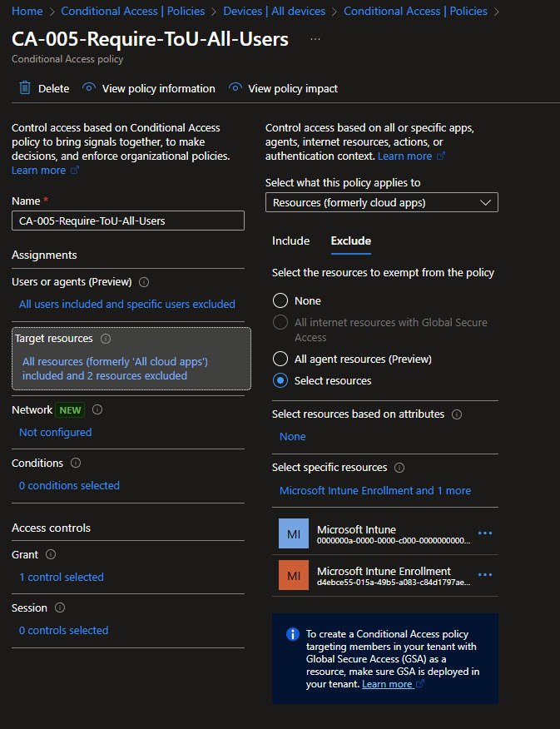
Task: Open the Resources (formerly cloud apps) dropdown
Action: 381,202
